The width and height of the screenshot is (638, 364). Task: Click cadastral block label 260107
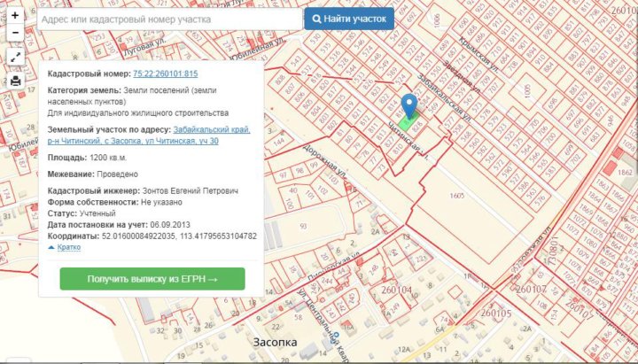click(x=530, y=289)
